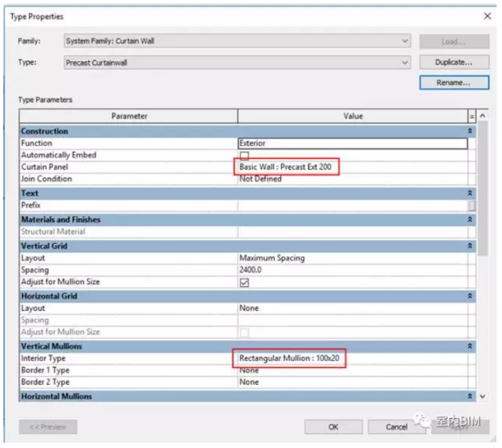Open the Type dropdown showing Precast Curtainwall
This screenshot has width=502, height=448.
[237, 62]
